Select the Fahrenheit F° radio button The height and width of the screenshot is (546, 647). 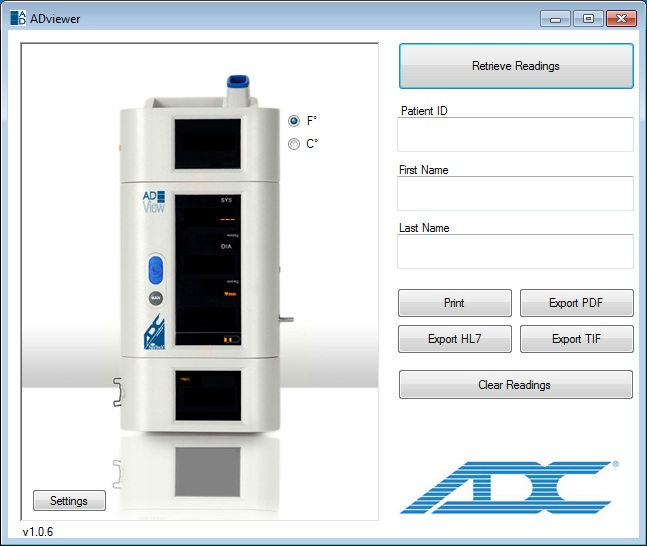tap(294, 121)
